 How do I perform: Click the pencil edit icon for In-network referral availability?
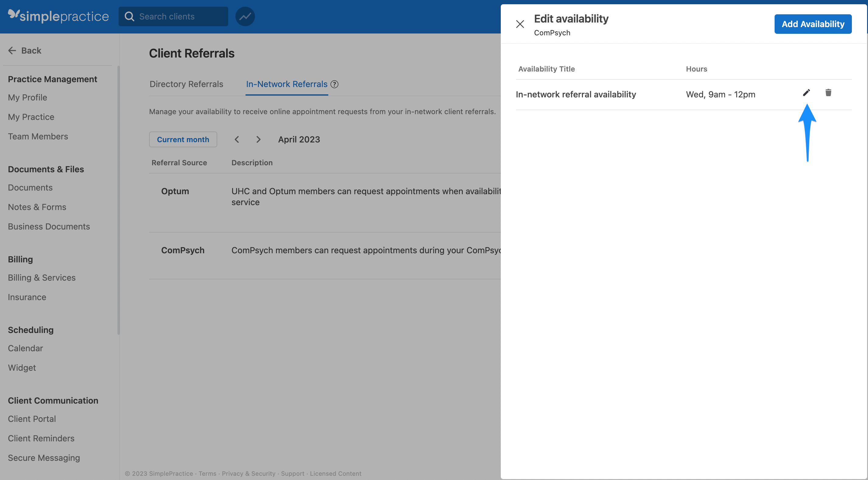point(806,92)
